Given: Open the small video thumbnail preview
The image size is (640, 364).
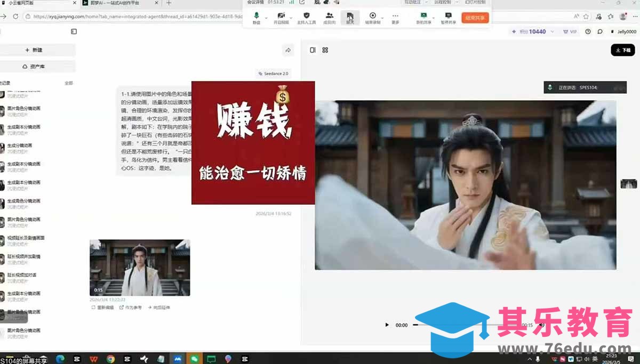Looking at the screenshot, I should [139, 266].
